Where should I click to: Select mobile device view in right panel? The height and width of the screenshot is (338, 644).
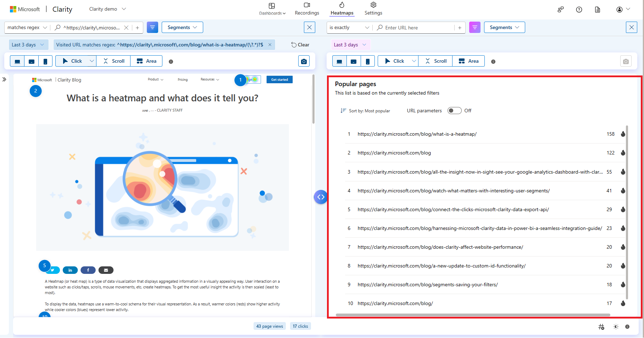(x=368, y=61)
